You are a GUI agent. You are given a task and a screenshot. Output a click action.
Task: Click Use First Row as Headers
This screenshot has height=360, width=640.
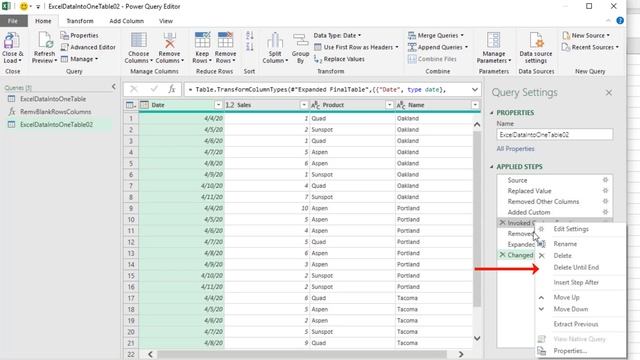coord(356,47)
